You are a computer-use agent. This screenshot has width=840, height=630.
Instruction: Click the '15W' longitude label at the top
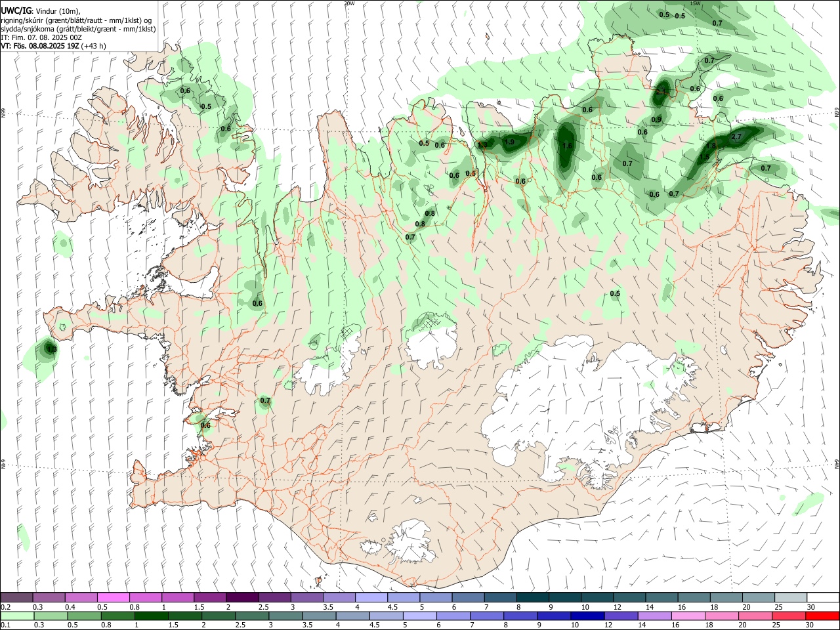[x=696, y=3]
